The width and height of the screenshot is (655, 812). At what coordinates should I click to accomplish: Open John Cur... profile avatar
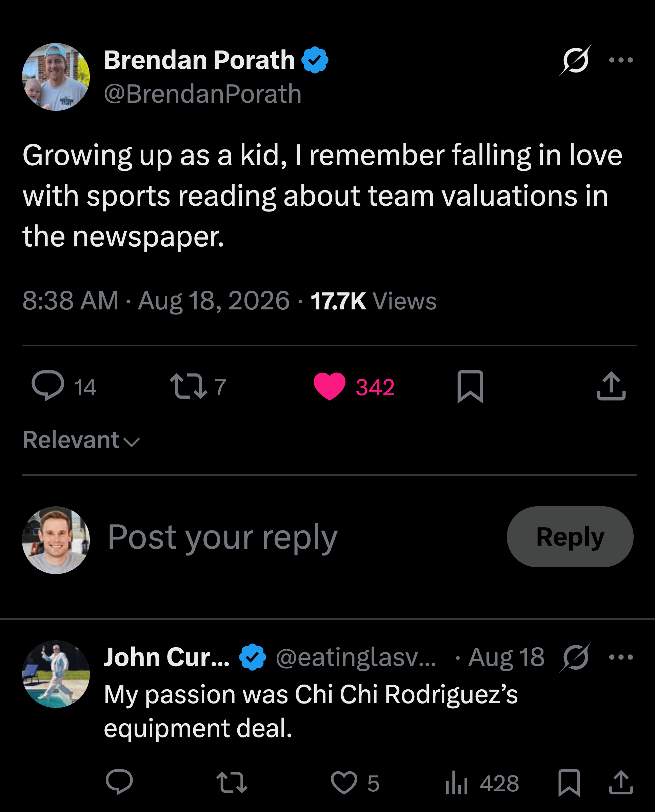pyautogui.click(x=56, y=674)
